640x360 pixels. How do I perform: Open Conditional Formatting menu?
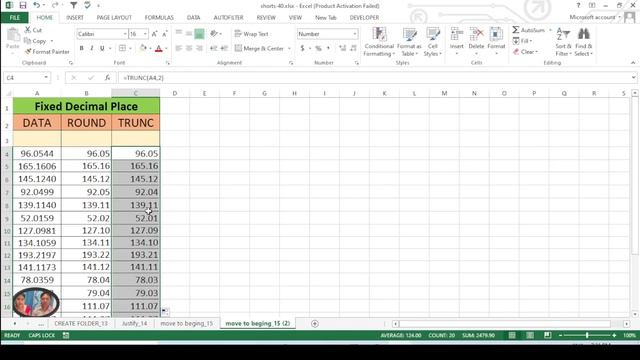click(379, 42)
